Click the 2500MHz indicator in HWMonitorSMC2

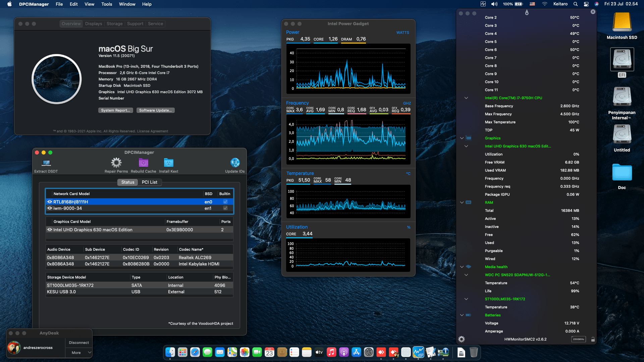(x=578, y=339)
